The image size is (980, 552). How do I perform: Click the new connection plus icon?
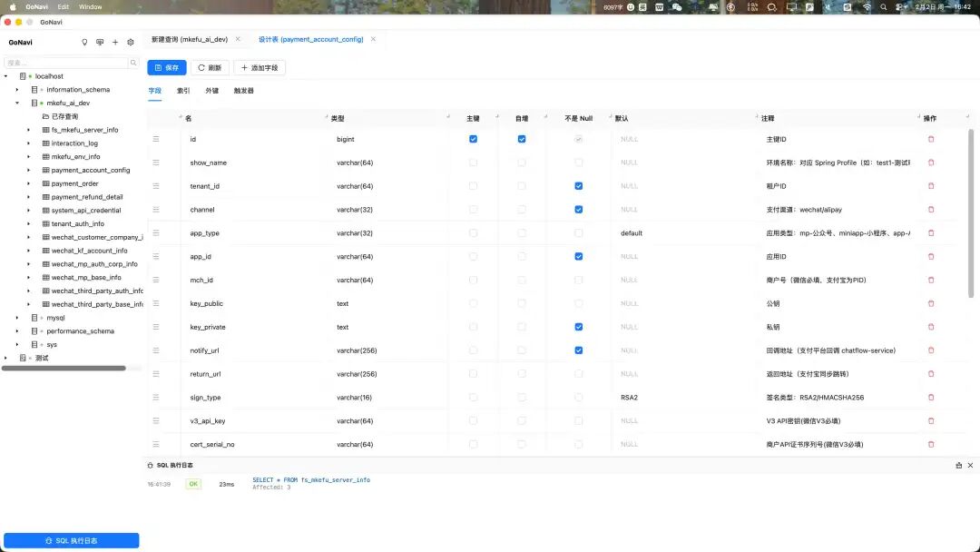point(114,42)
